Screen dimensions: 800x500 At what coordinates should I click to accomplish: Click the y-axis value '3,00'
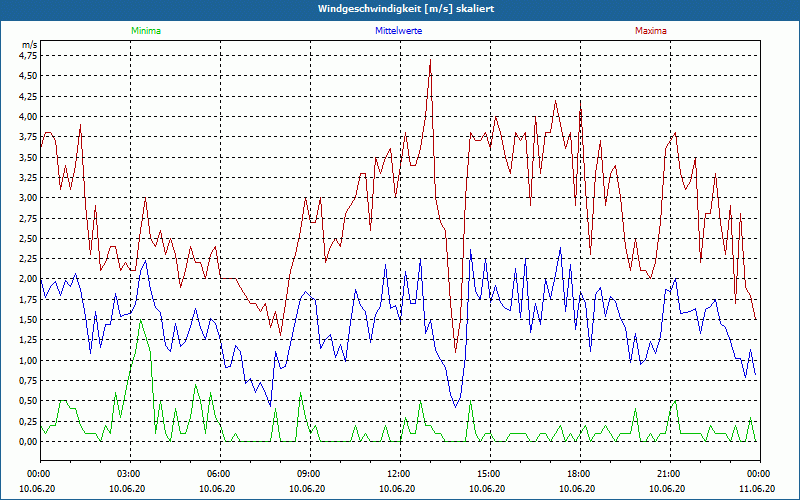click(x=30, y=198)
